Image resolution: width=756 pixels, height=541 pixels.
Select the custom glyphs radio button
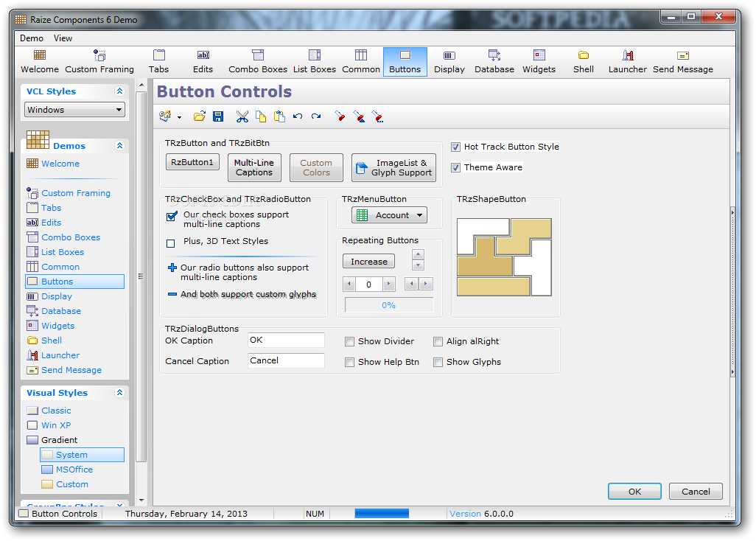coord(172,294)
